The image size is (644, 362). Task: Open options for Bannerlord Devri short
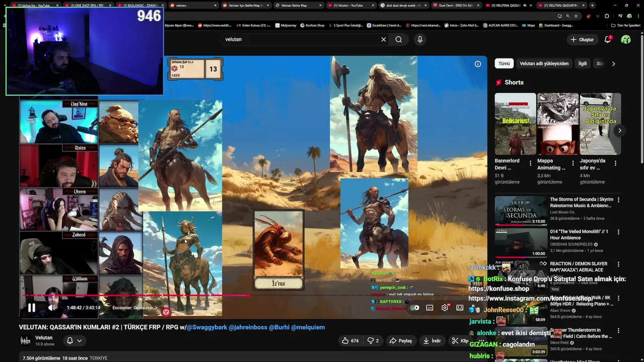[x=530, y=163]
